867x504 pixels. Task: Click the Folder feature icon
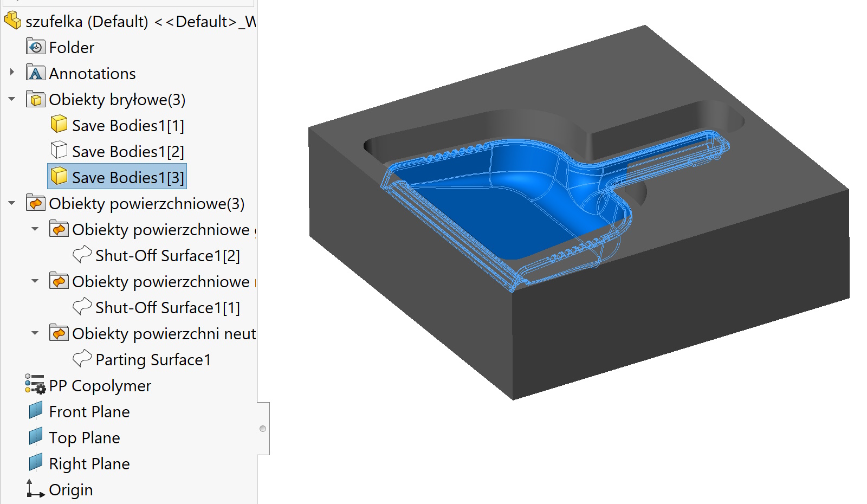point(35,47)
